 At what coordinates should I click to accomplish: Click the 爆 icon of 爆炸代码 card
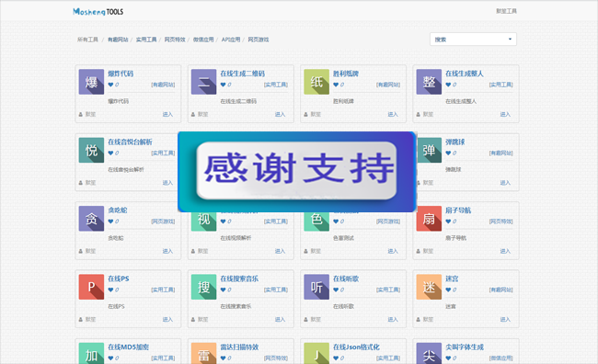point(91,82)
